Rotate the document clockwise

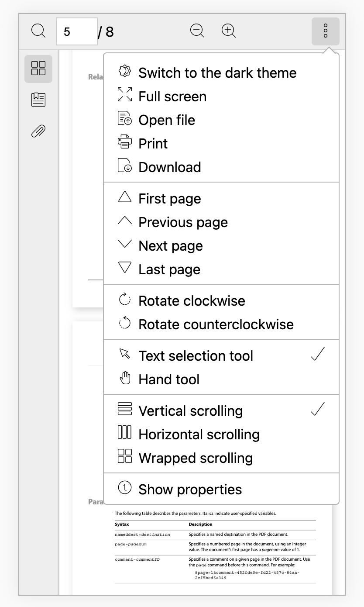coord(192,300)
